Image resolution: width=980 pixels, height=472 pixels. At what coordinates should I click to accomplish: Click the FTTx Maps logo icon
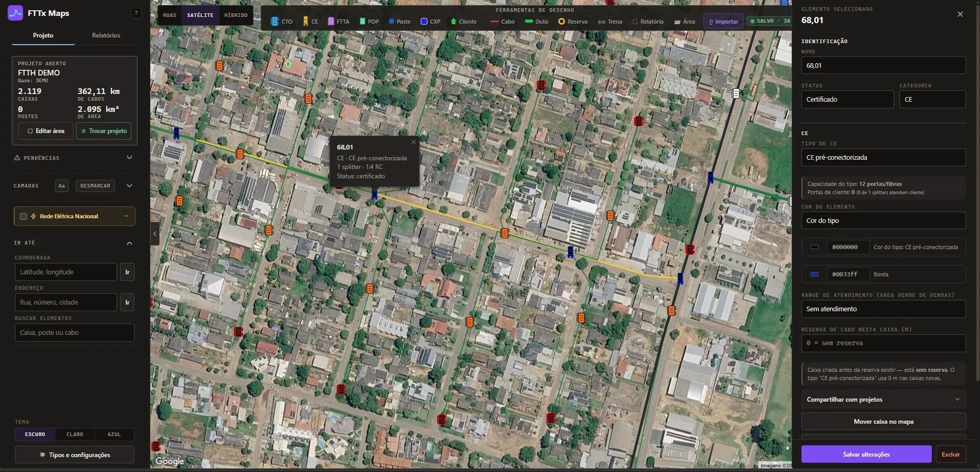[15, 13]
